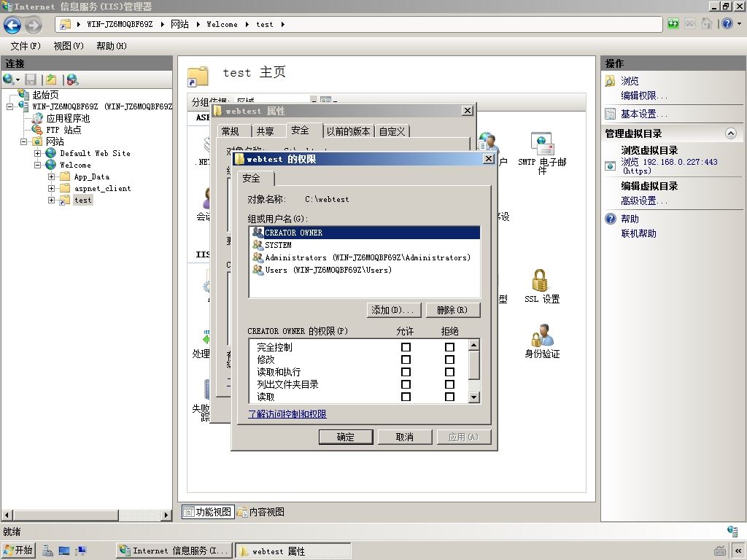This screenshot has width=747, height=560.
Task: Open the 视图(V) menu
Action: tap(69, 46)
